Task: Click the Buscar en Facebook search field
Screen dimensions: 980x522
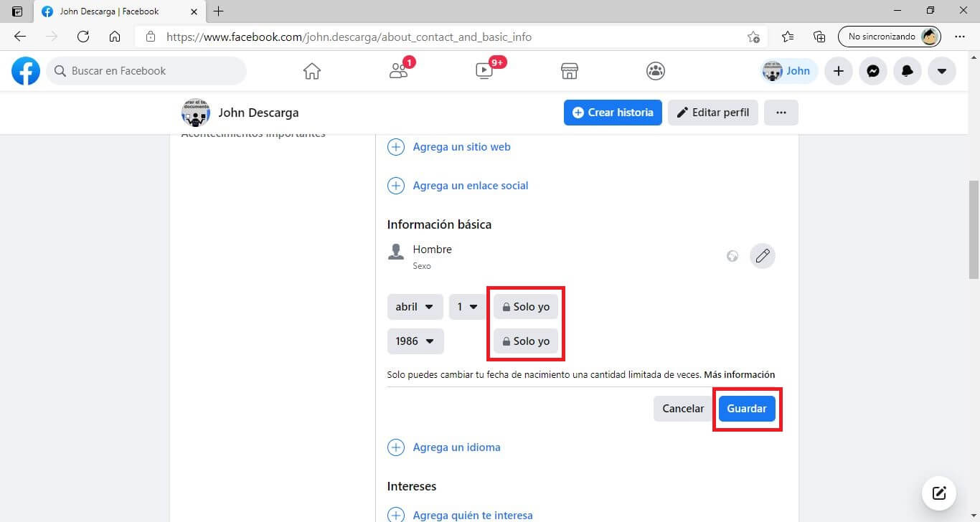Action: coord(146,71)
